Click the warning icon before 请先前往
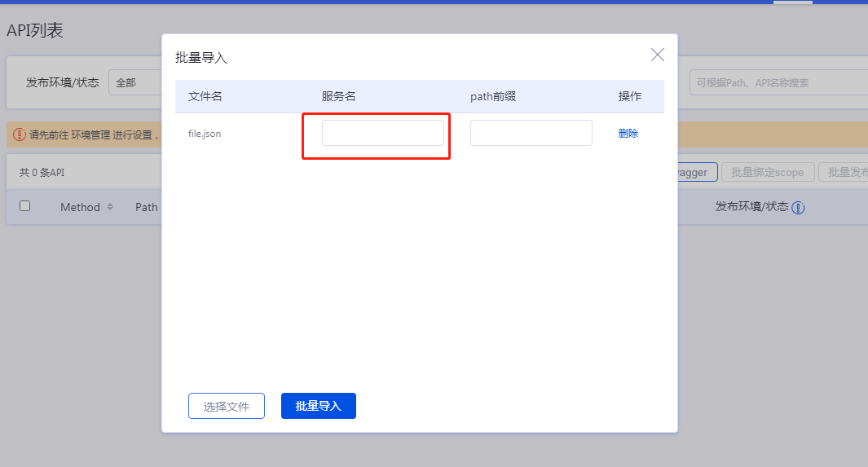 [x=20, y=134]
